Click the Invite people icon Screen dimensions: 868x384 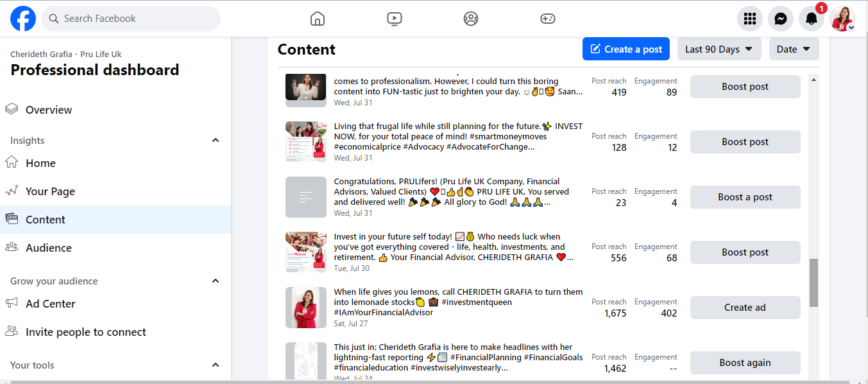[12, 332]
